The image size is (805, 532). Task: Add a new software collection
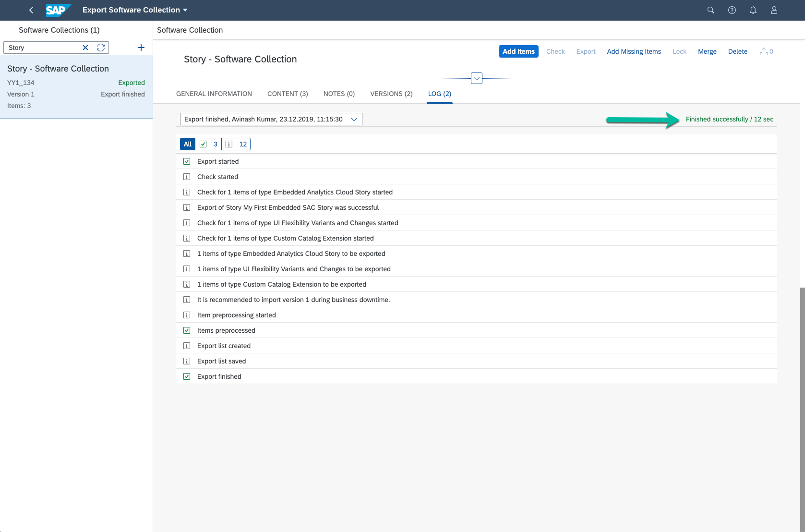(141, 48)
